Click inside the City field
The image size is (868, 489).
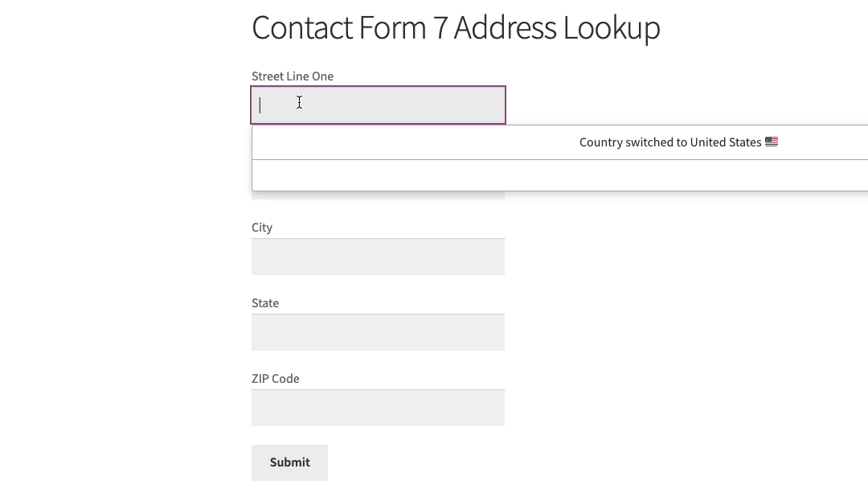click(x=378, y=256)
